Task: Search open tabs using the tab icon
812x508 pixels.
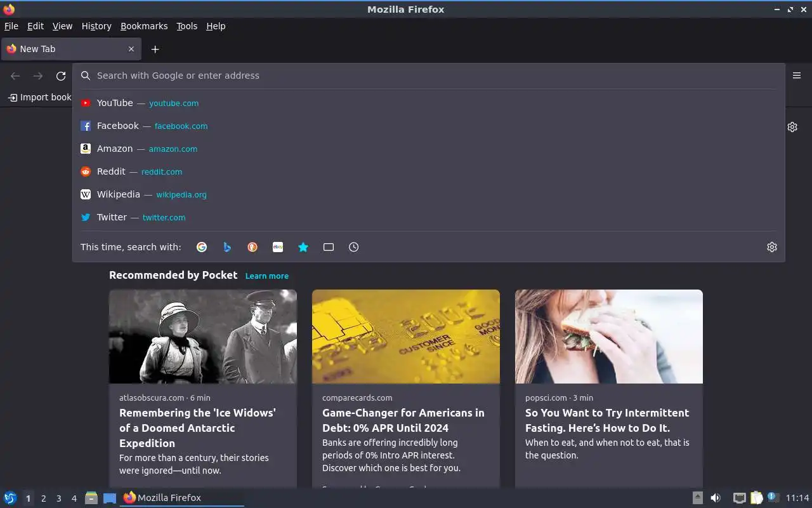Action: (329, 247)
